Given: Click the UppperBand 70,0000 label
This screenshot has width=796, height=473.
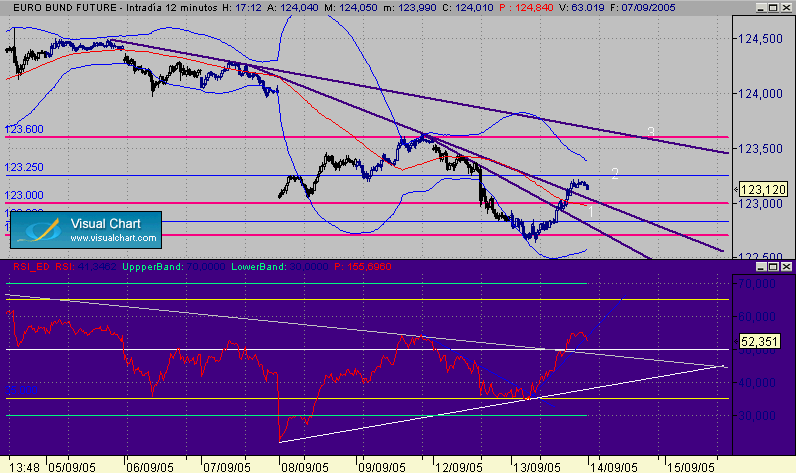Looking at the screenshot, I should coord(174,266).
